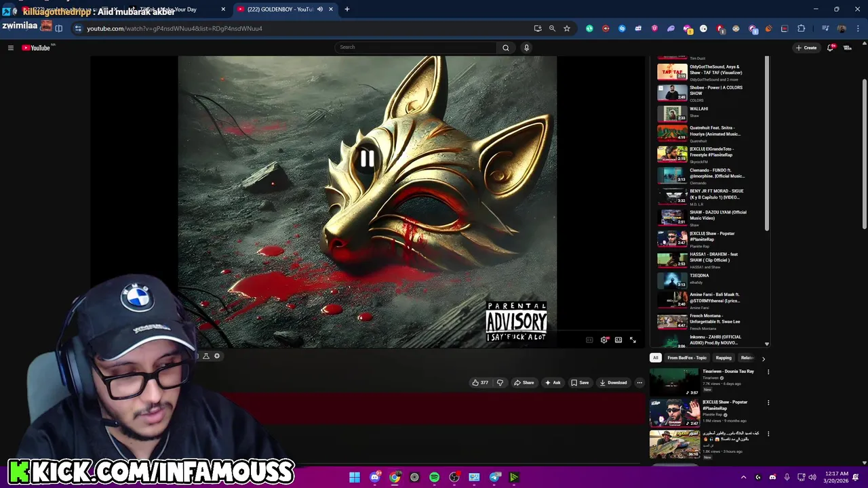
Task: Open Chrome from the taskbar
Action: [x=395, y=477]
